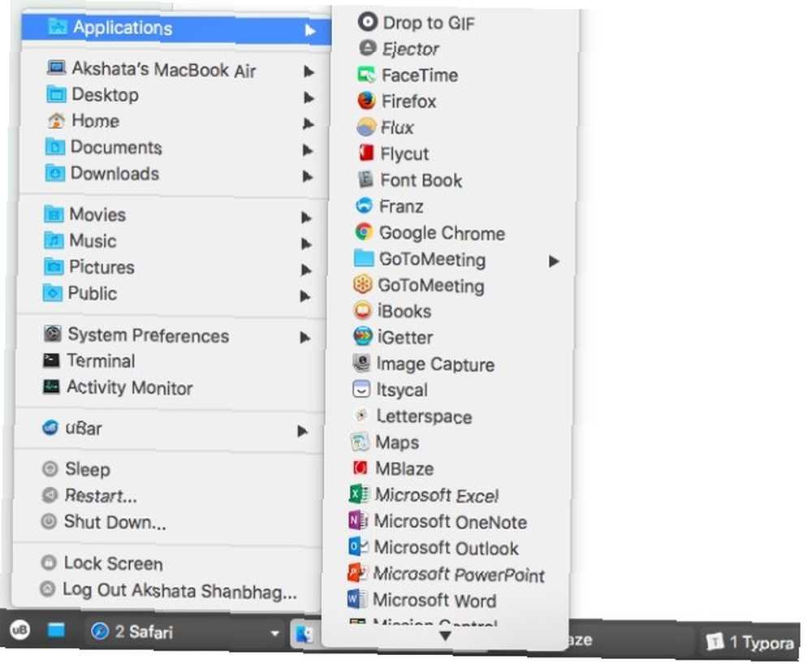
Task: Open the Ejector app icon
Action: point(367,49)
